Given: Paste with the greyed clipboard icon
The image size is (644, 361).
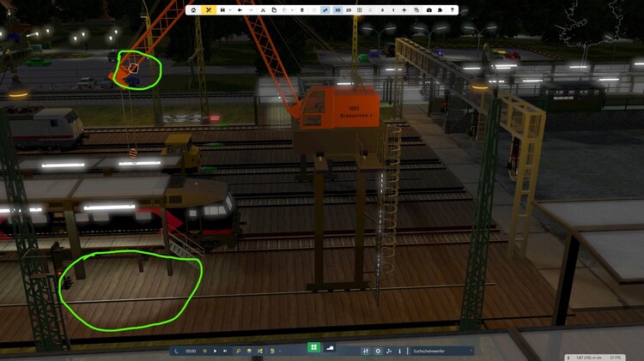Looking at the screenshot, I should point(284,9).
